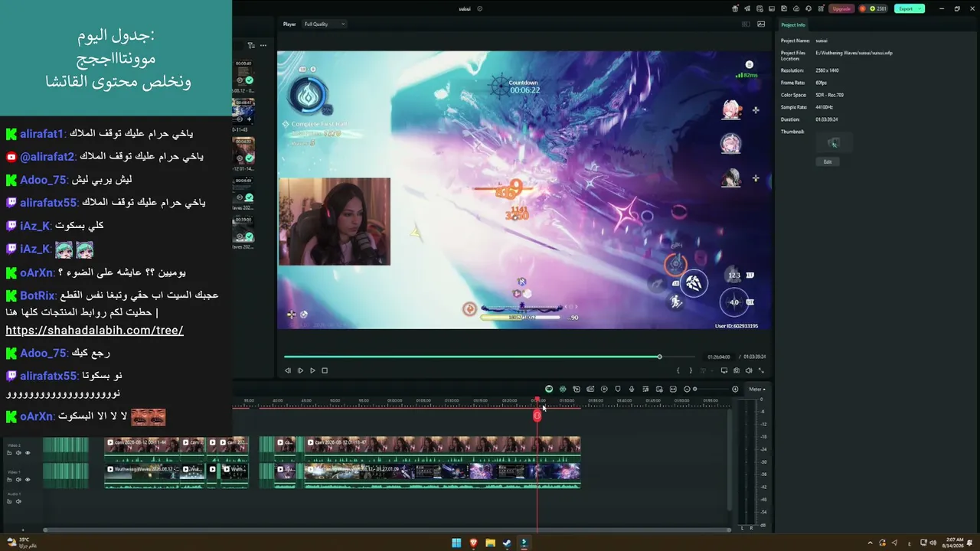The width and height of the screenshot is (980, 551).
Task: Click the red playhead marker on the timeline
Action: 537,415
